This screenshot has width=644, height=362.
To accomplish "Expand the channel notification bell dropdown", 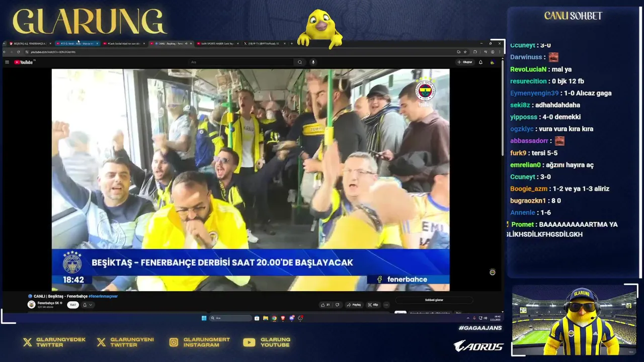I will (x=87, y=305).
